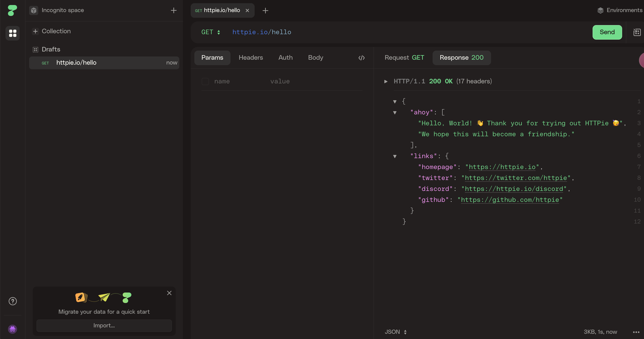The image size is (644, 339).
Task: Click the rocket import illustration icon
Action: click(x=81, y=298)
